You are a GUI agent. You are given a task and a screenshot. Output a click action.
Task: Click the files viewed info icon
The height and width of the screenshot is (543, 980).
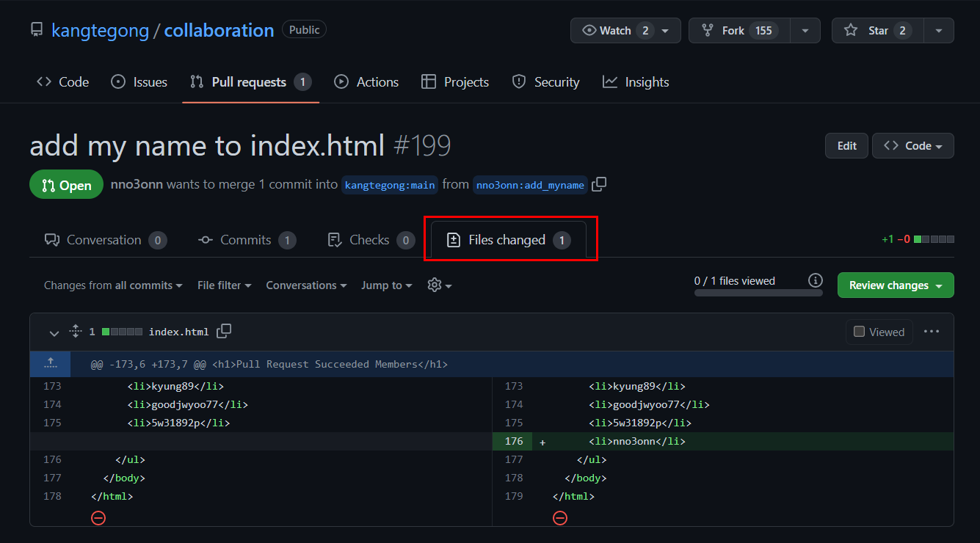(815, 280)
